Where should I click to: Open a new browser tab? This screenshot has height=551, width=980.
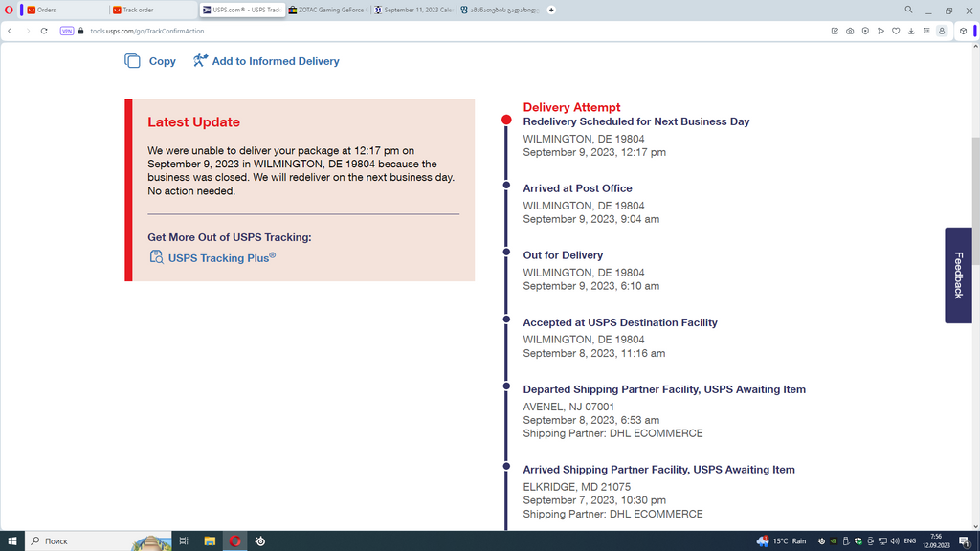coord(551,10)
